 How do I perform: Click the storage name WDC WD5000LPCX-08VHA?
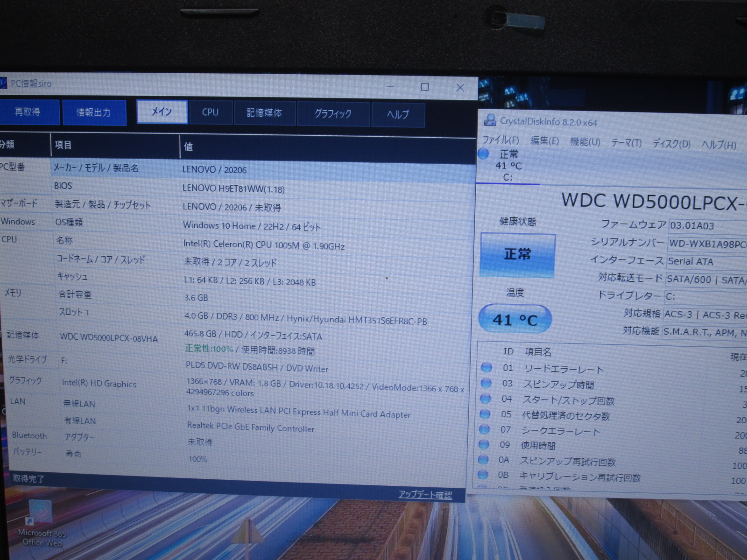coord(109,337)
